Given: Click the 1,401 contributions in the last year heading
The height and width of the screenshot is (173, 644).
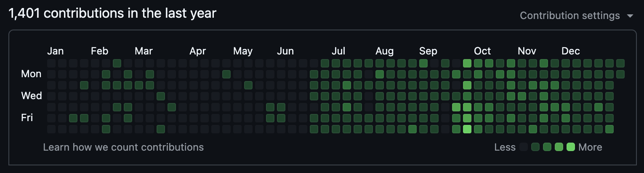Looking at the screenshot, I should (x=112, y=14).
